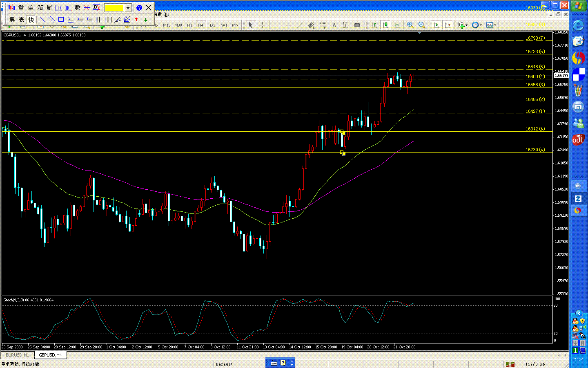This screenshot has width=588, height=368.
Task: Select the vertical line drawing tool
Action: [277, 25]
